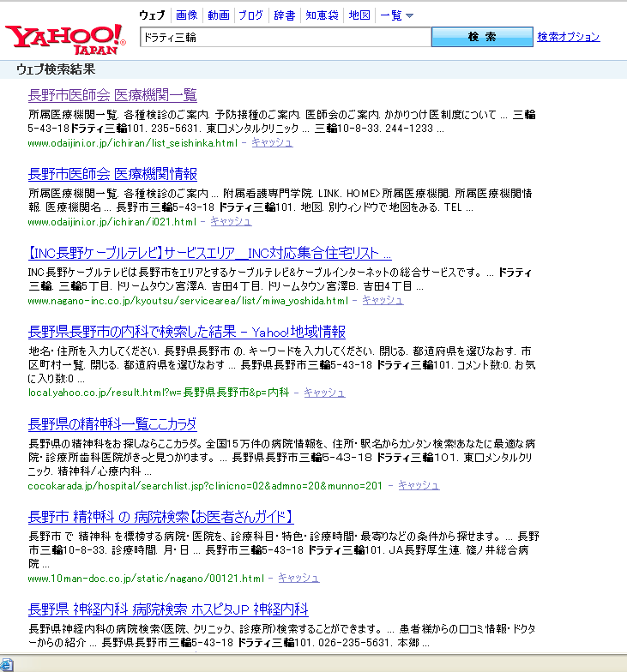Open キャッシュ link for 10man-doc.co.jp result
Screen dimensions: 627x672
298,578
